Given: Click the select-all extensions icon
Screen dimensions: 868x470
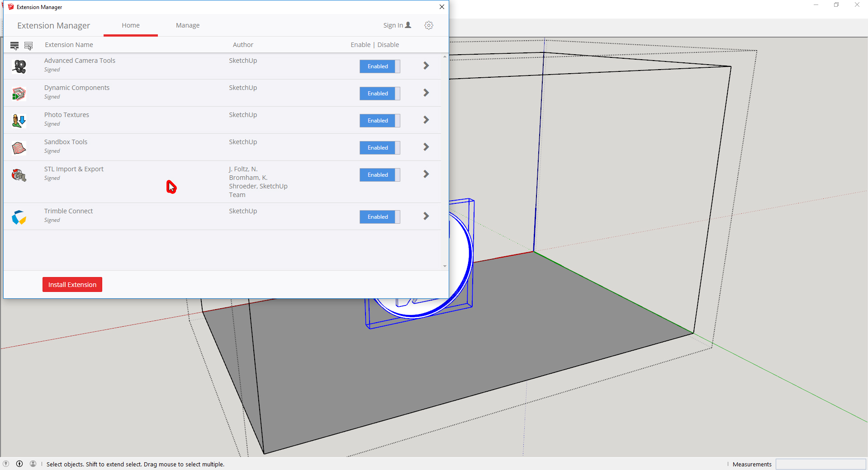Looking at the screenshot, I should click(14, 46).
